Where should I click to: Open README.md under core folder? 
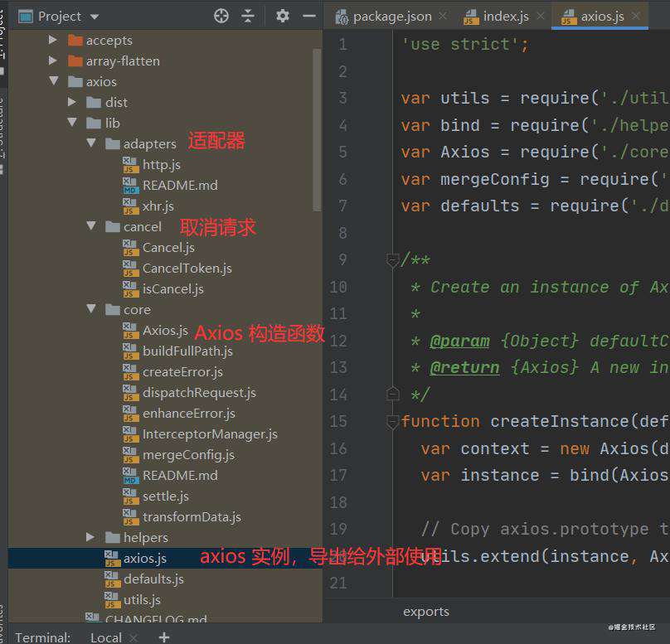[x=180, y=475]
